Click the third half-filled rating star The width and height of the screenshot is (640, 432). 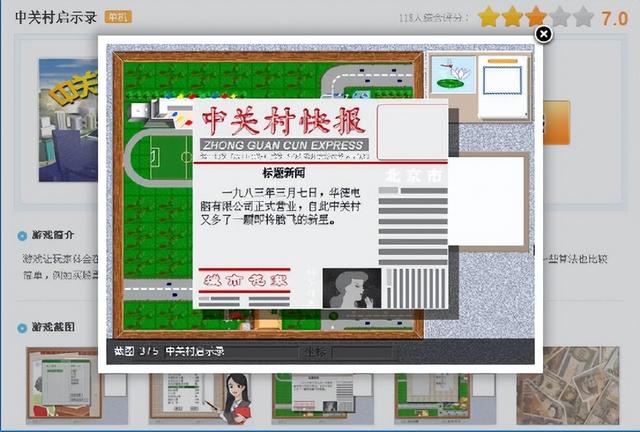(x=537, y=17)
